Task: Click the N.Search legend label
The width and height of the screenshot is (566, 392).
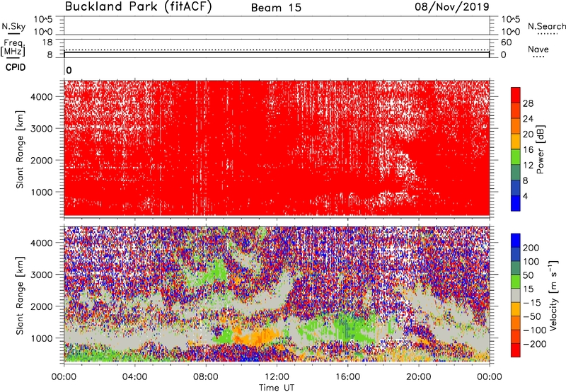Action: click(x=546, y=26)
